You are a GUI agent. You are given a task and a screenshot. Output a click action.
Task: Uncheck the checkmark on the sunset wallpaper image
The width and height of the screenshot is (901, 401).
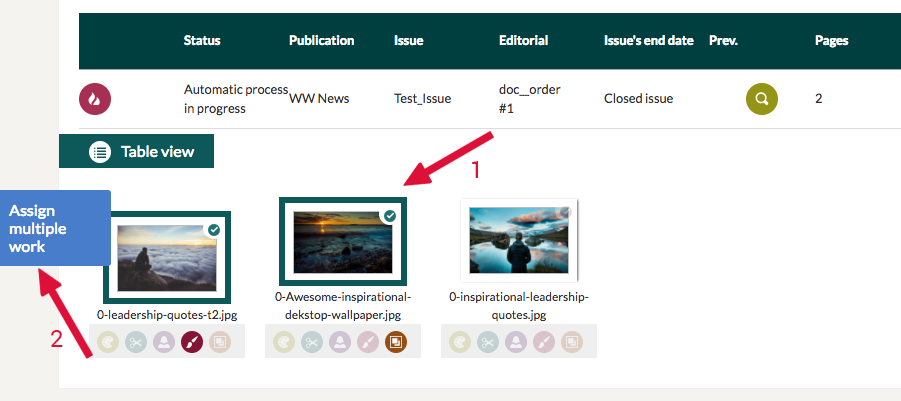tap(390, 216)
